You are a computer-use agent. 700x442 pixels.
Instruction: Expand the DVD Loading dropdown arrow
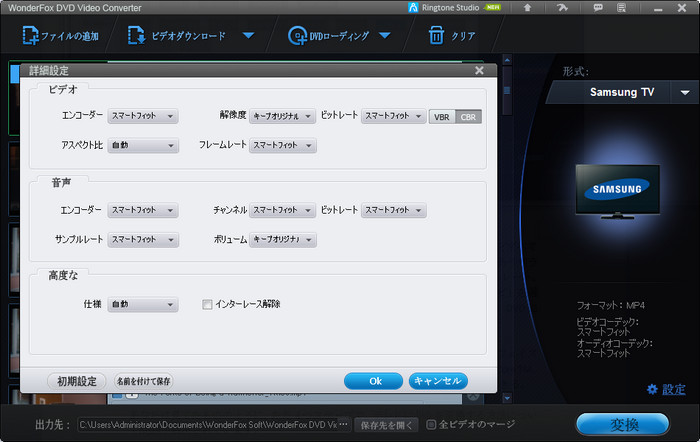[x=385, y=35]
